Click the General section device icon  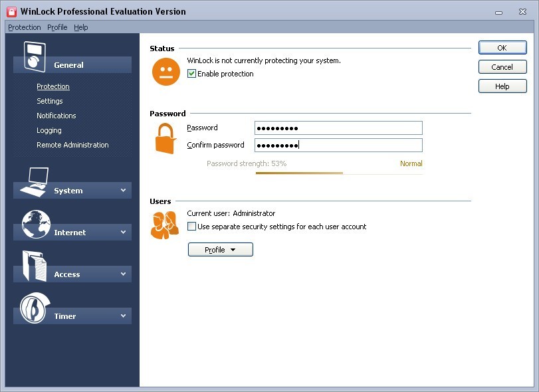35,56
